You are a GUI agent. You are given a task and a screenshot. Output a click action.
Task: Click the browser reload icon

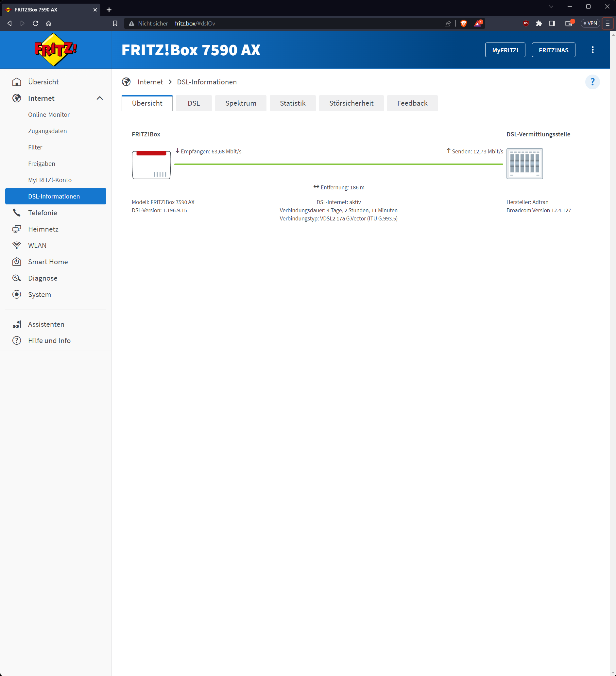point(36,24)
